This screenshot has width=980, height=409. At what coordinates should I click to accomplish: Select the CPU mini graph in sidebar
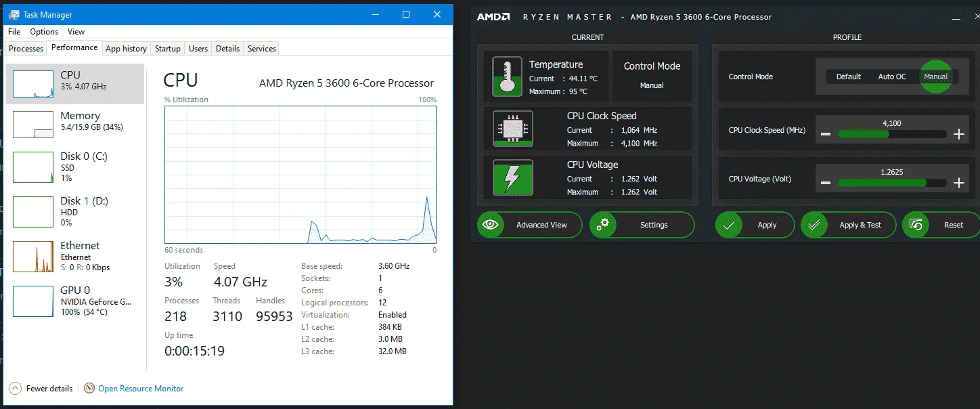[x=33, y=84]
